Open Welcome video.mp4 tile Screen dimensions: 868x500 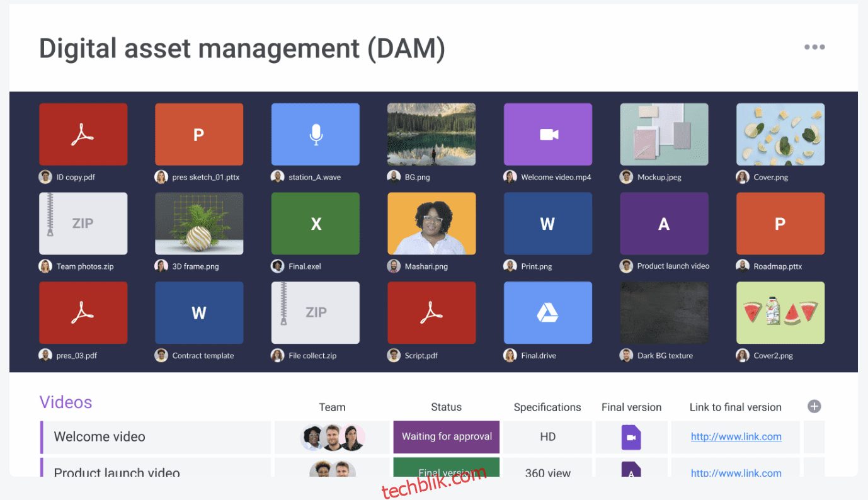pos(548,134)
